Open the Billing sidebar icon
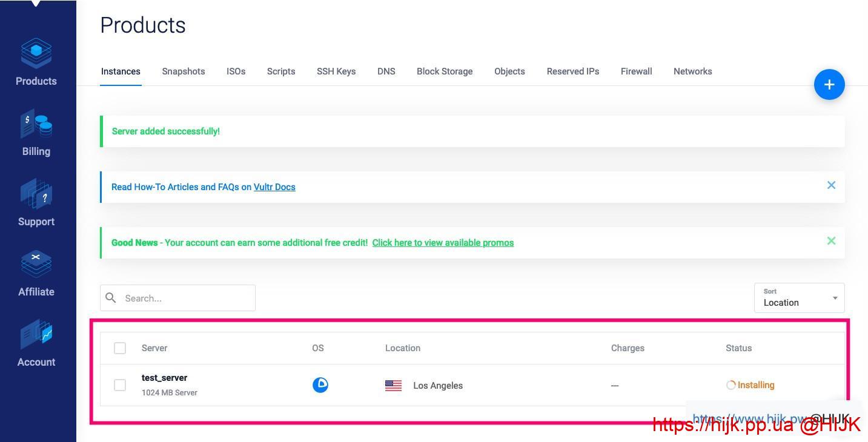This screenshot has height=442, width=868. pos(36,125)
